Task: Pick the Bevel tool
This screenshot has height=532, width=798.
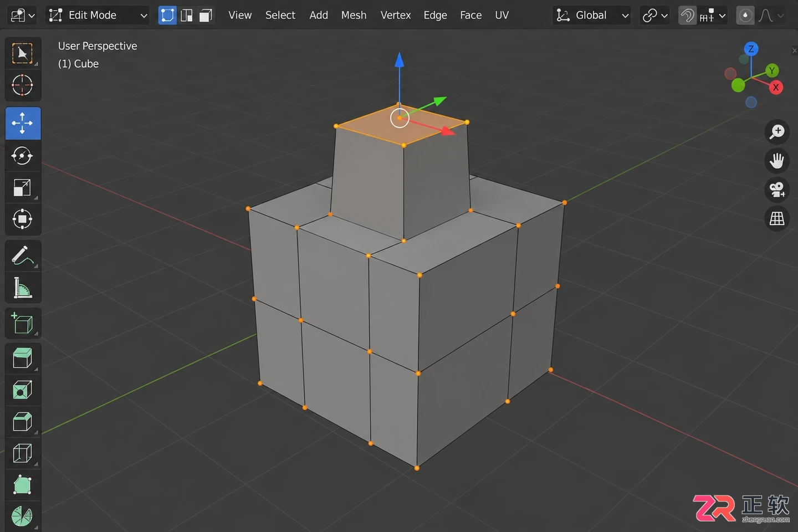Action: (x=23, y=422)
